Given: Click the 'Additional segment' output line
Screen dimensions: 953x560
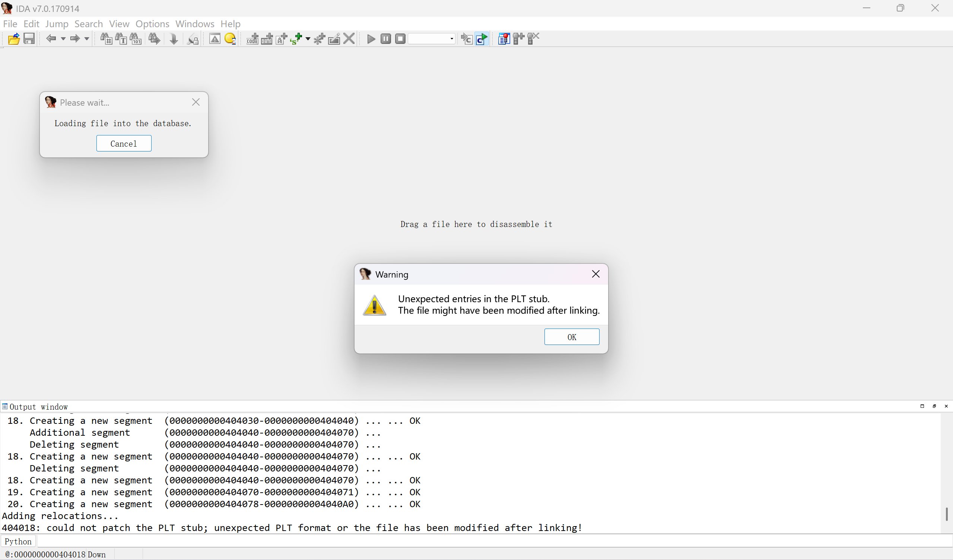Looking at the screenshot, I should pos(205,433).
